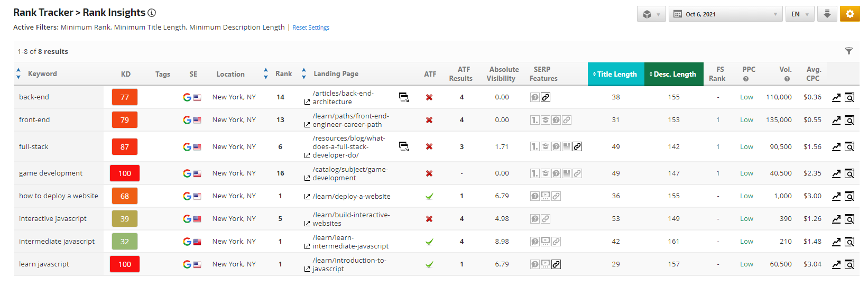The image size is (868, 286).
Task: Open the EN language dropdown
Action: [799, 14]
